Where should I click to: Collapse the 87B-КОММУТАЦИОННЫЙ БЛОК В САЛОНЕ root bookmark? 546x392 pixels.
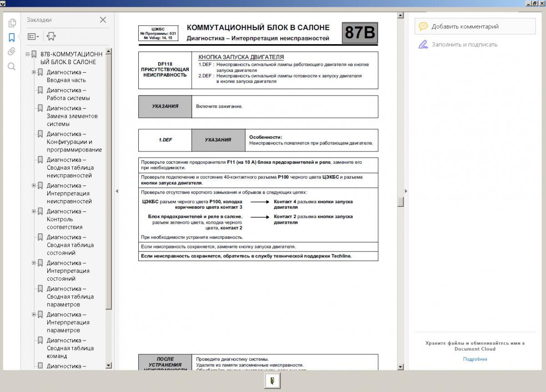28,54
